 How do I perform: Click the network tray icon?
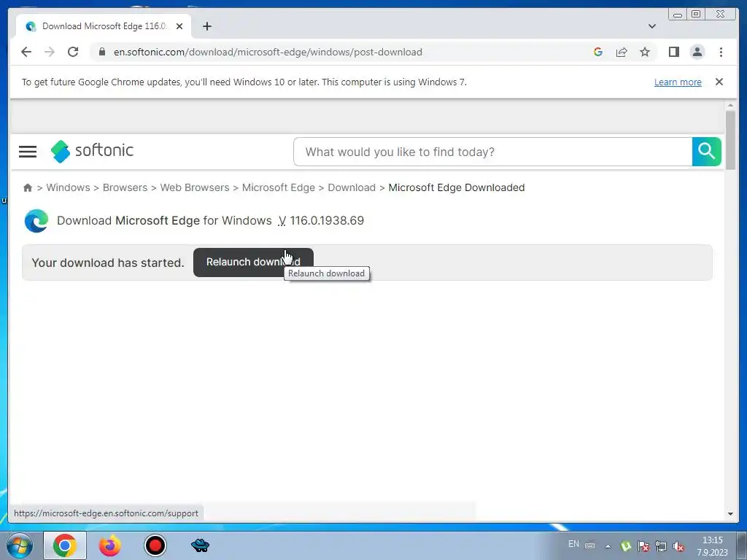(x=661, y=546)
